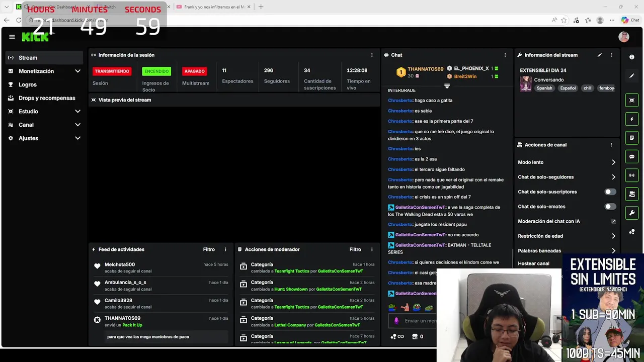Open options menu of Información de la sesión
Viewport: 644px width, 362px height.
pos(372,55)
